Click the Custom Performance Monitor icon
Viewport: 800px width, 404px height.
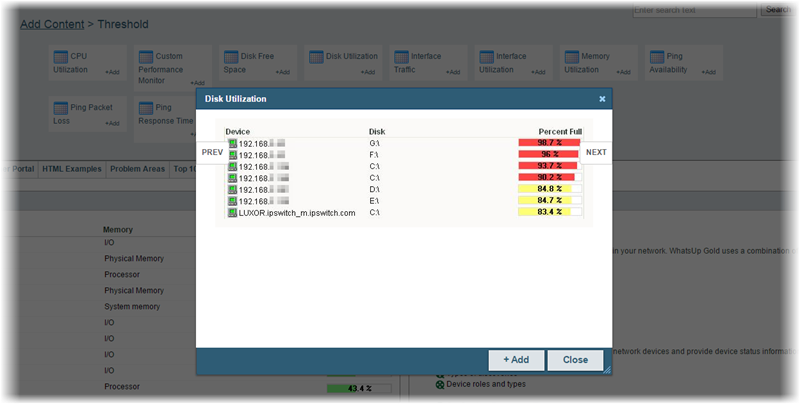pyautogui.click(x=146, y=57)
